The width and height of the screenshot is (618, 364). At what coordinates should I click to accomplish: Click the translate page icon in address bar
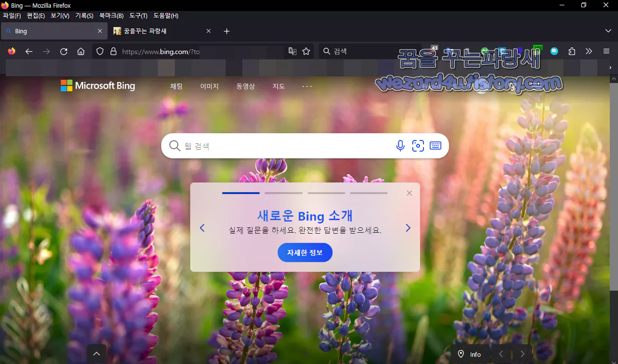click(x=293, y=51)
